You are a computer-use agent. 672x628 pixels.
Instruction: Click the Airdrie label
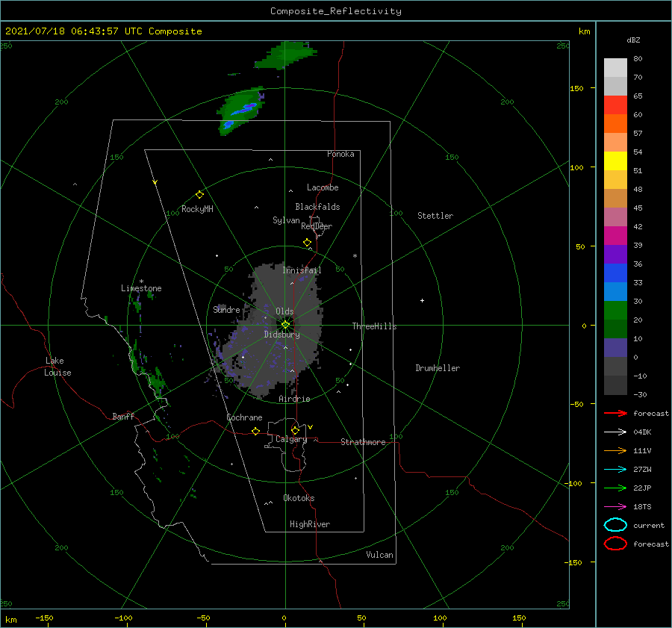coord(294,399)
